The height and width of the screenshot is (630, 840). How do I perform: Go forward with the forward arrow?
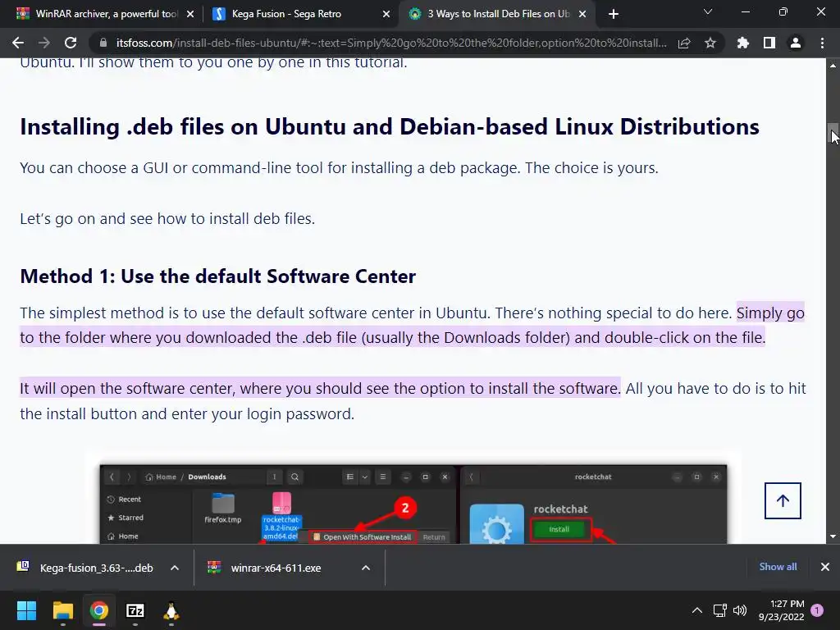[44, 43]
